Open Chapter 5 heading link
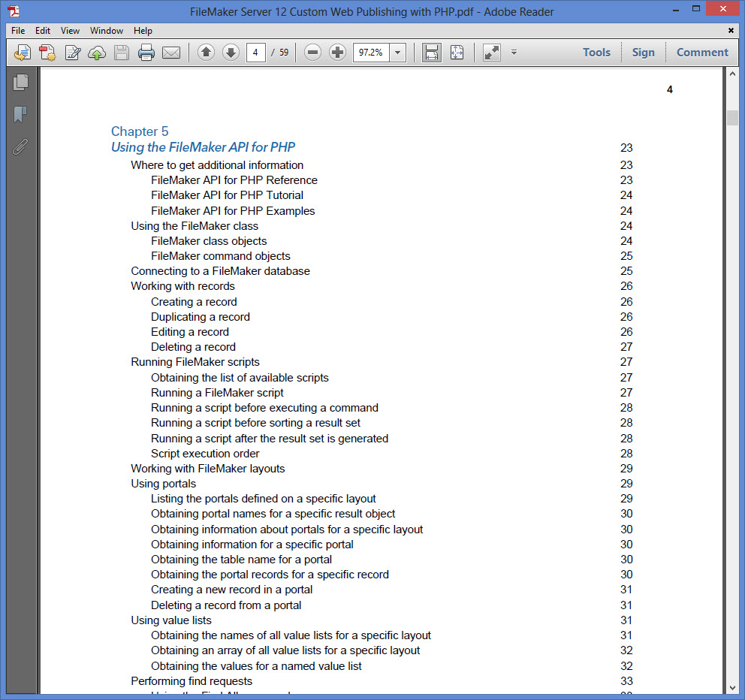745x700 pixels. pos(140,131)
